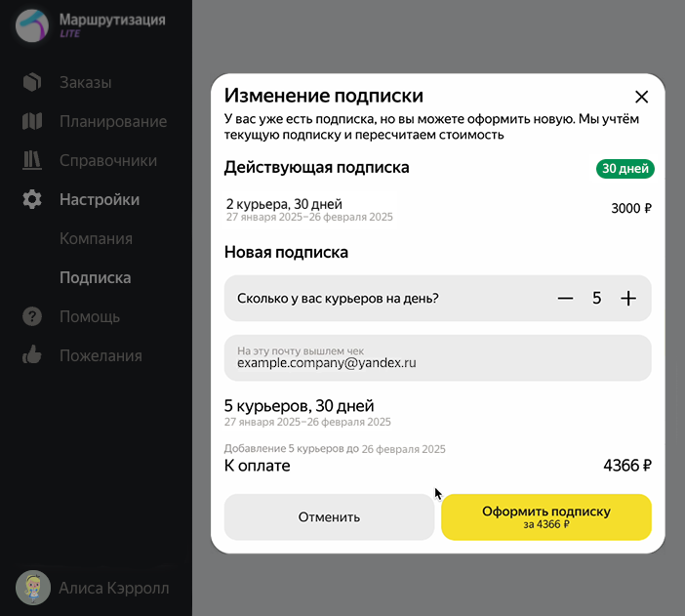Click the Планирование map icon
Viewport: 685px width, 616px height.
[x=32, y=121]
